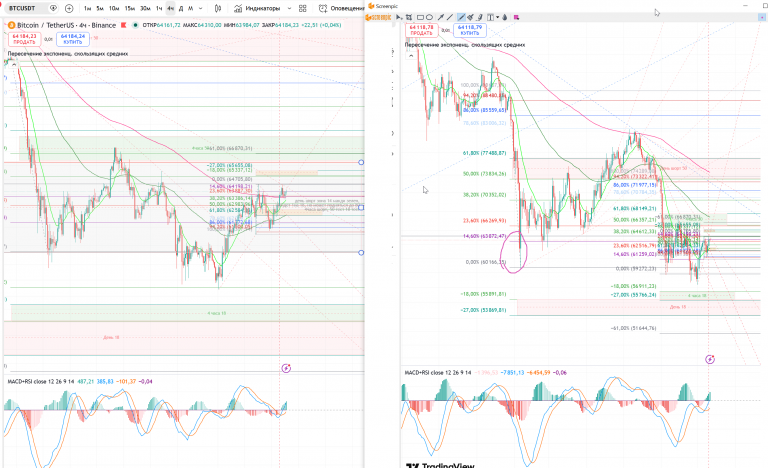This screenshot has height=468, width=768.
Task: Click the 64 118,79 КУПИТЬ button in Screenpic
Action: pyautogui.click(x=470, y=30)
